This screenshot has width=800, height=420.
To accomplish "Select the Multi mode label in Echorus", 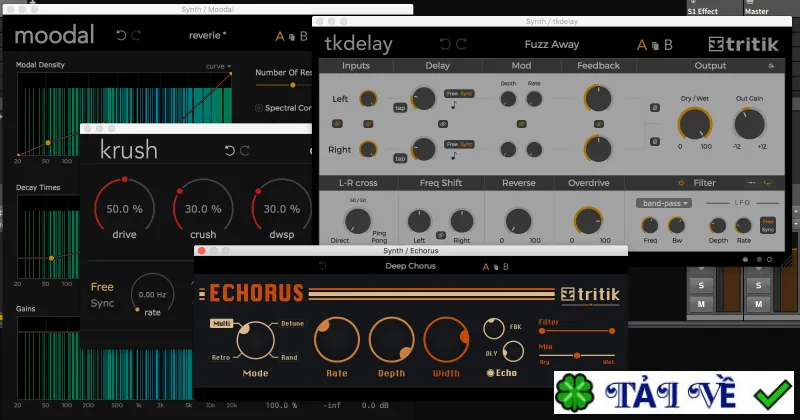I will click(221, 324).
